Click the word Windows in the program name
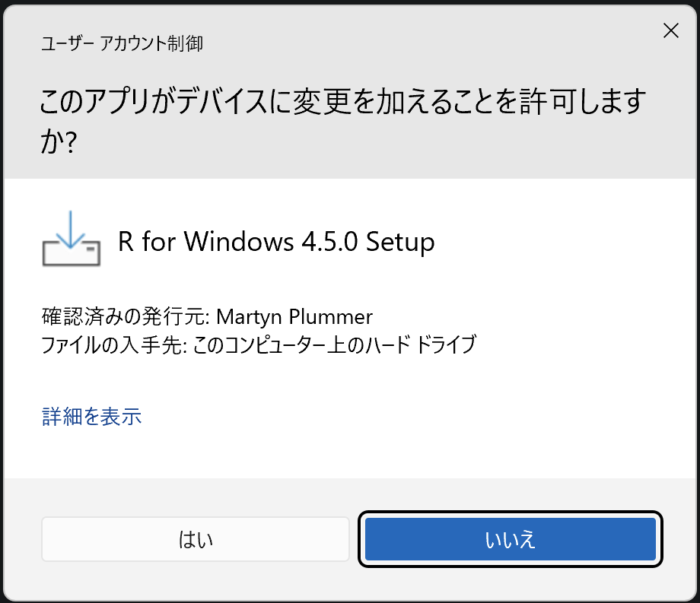Image resolution: width=700 pixels, height=603 pixels. (239, 242)
